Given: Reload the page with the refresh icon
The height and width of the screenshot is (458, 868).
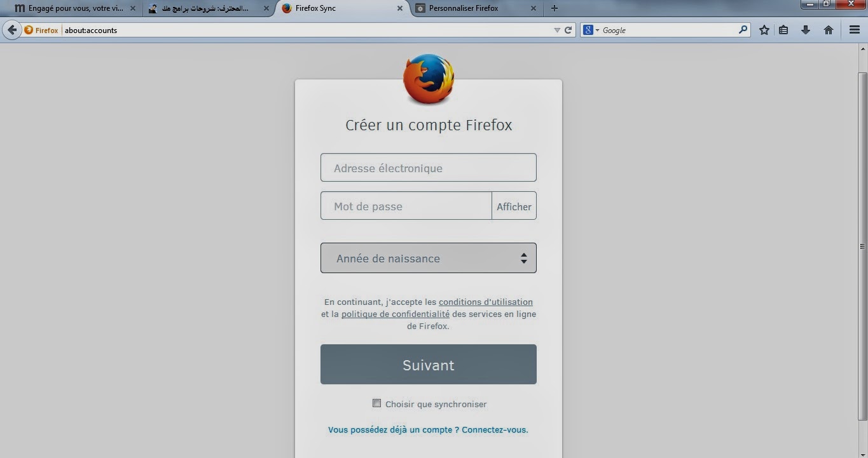Looking at the screenshot, I should coord(568,30).
